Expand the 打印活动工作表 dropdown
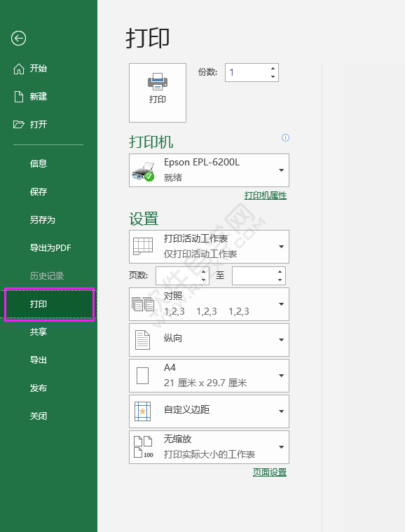The height and width of the screenshot is (532, 405). click(x=209, y=247)
